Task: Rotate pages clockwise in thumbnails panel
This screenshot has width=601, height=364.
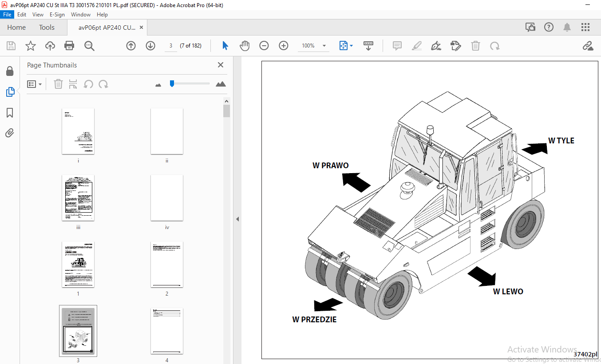Action: (x=103, y=84)
